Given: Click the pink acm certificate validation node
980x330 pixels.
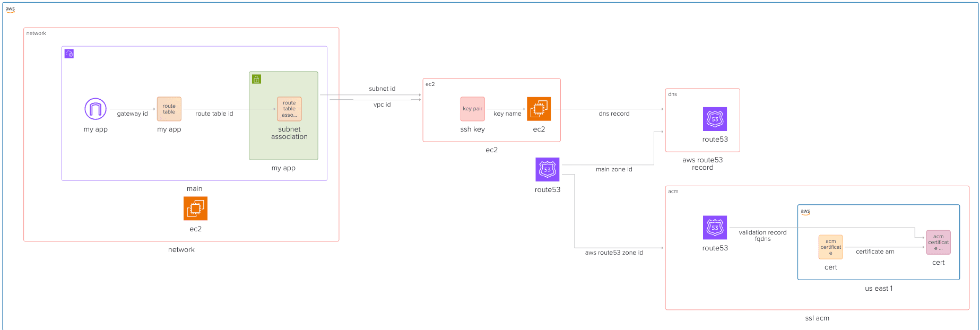Looking at the screenshot, I should click(x=938, y=242).
